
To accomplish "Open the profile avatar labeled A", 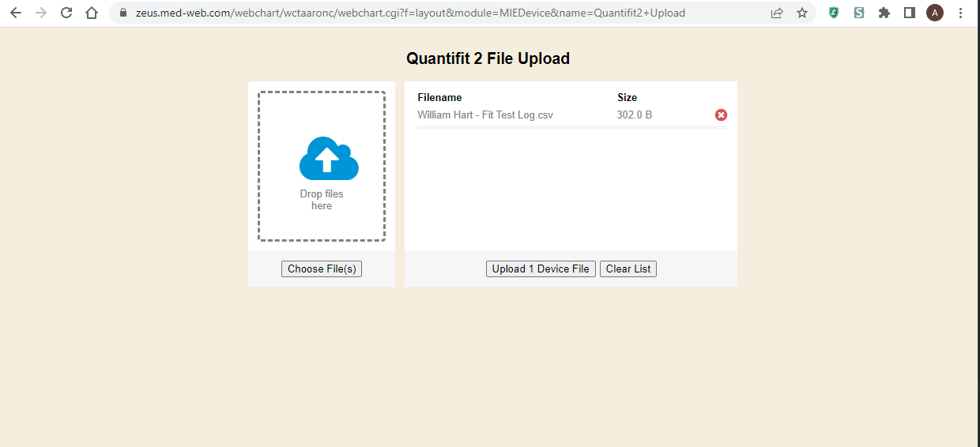I will tap(935, 13).
